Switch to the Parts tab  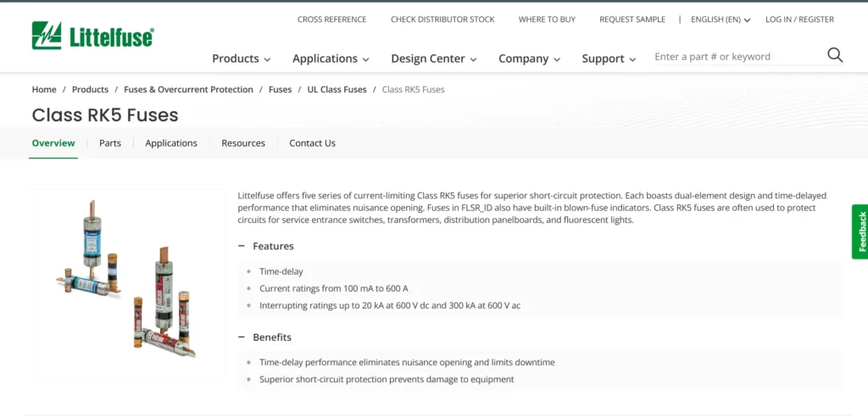(110, 143)
